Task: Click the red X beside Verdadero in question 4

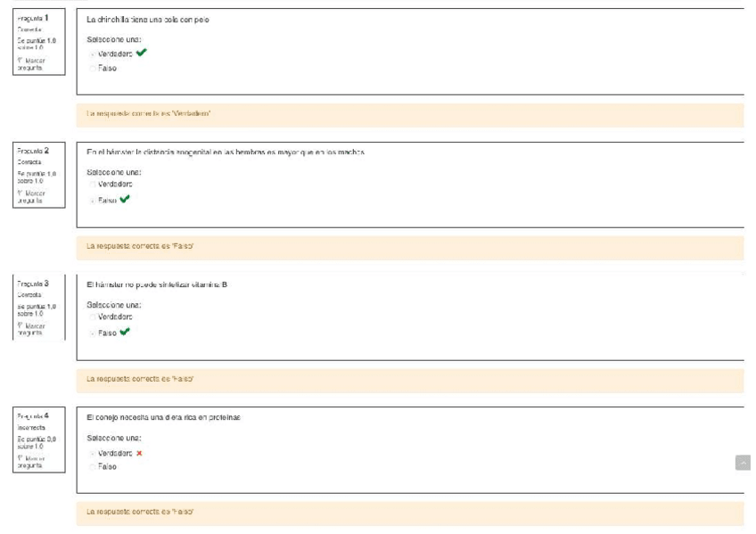Action: tap(139, 453)
